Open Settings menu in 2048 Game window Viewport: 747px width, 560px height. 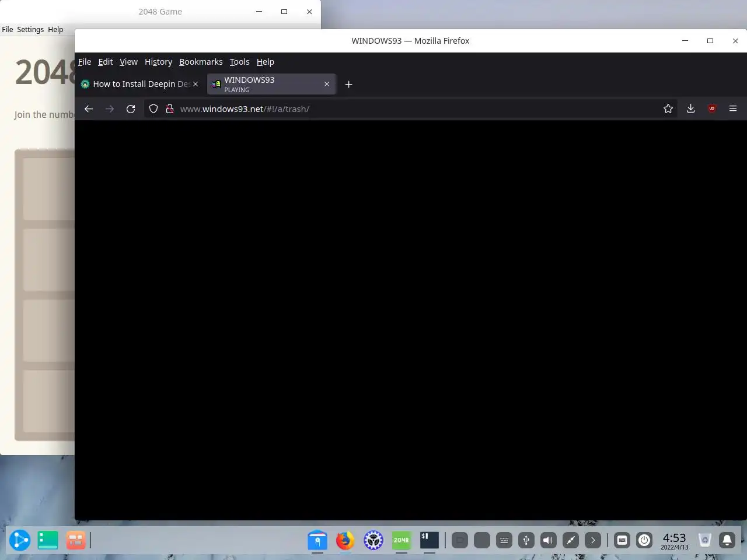tap(30, 29)
